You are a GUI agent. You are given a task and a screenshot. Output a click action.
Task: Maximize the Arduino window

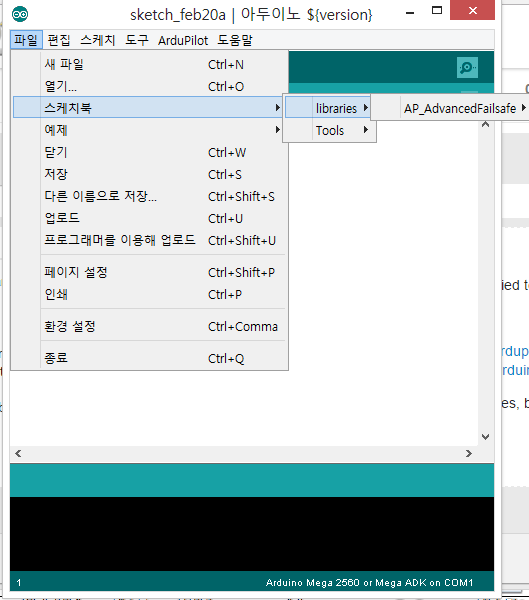[437, 11]
